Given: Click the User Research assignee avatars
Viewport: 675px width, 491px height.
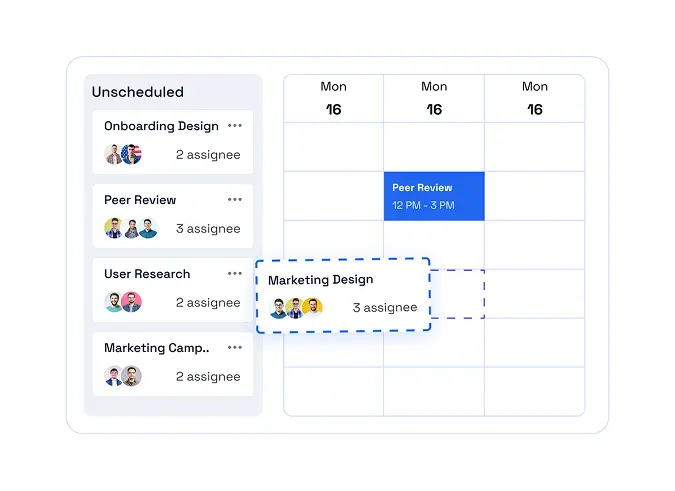Looking at the screenshot, I should tap(123, 302).
